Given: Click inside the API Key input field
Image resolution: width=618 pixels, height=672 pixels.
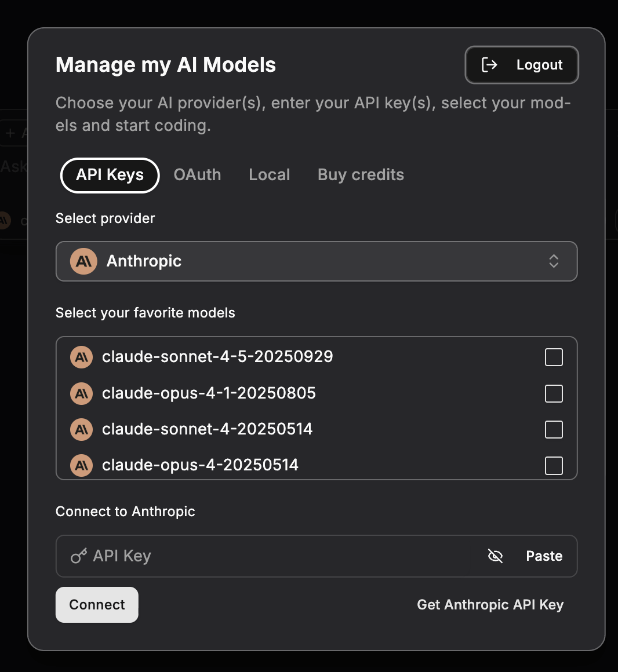Looking at the screenshot, I should tap(261, 556).
